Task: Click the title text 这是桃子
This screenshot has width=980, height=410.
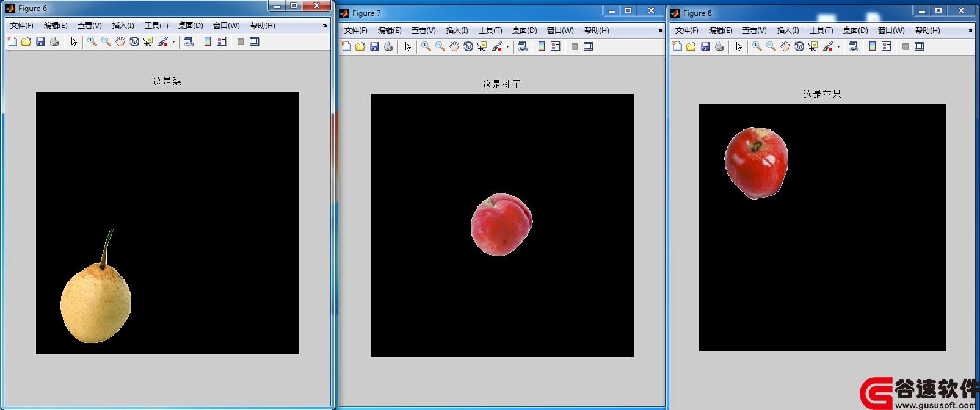Action: tap(501, 85)
